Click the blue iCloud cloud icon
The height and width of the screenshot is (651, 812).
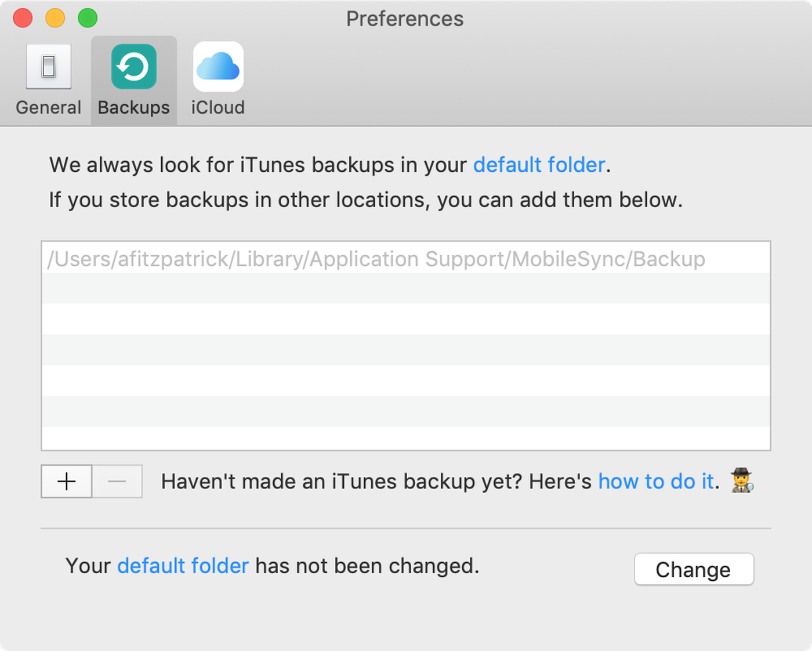218,67
